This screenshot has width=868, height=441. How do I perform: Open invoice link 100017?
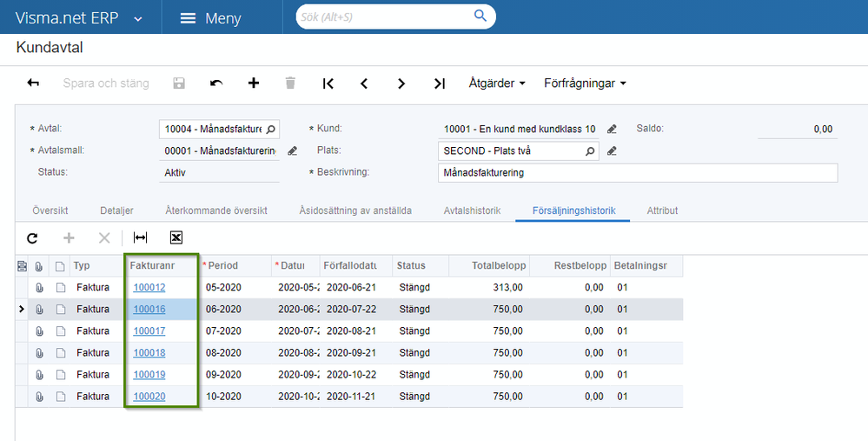coord(149,331)
